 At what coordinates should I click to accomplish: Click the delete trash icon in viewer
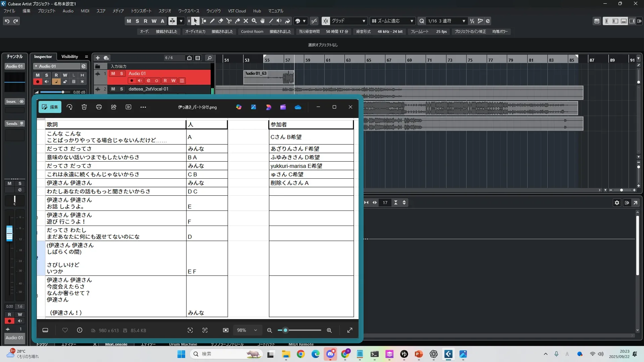pyautogui.click(x=84, y=107)
